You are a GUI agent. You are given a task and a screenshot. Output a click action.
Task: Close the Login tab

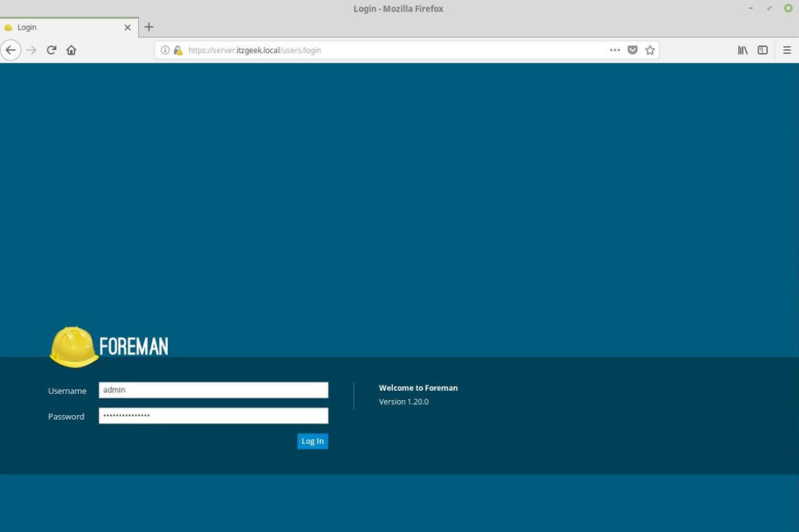(x=127, y=27)
